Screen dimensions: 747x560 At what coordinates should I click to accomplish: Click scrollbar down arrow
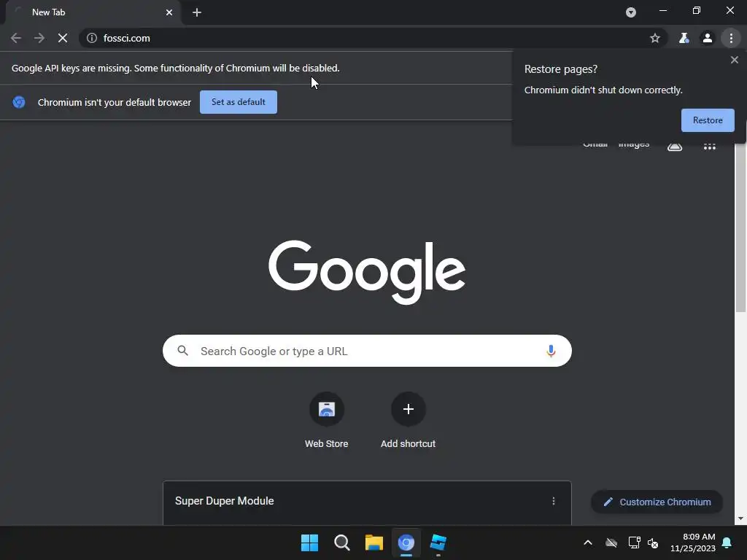pos(740,518)
